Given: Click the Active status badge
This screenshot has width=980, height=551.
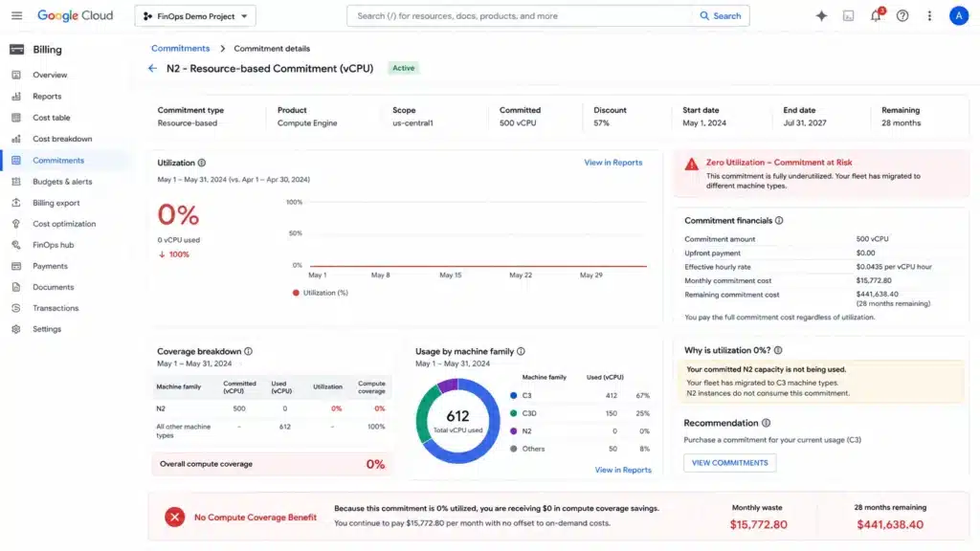Looking at the screenshot, I should pos(403,68).
